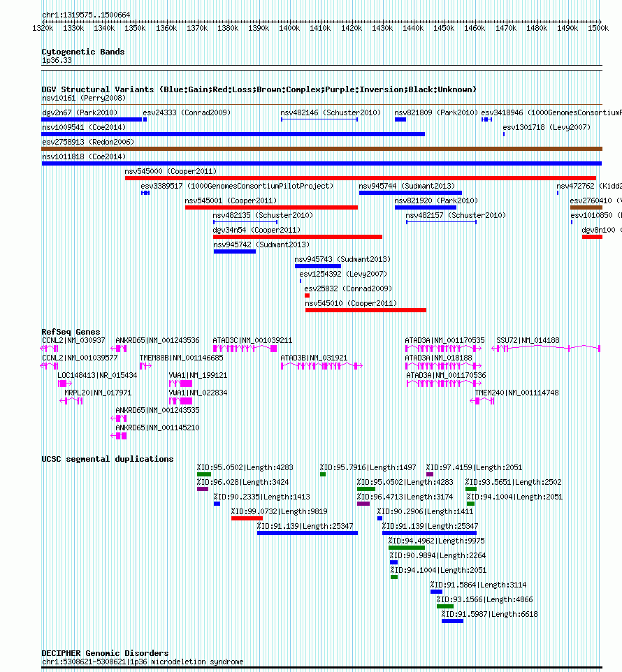This screenshot has height=672, width=622.
Task: Click MRPL20|NM_017971 gene label
Action: coord(98,393)
